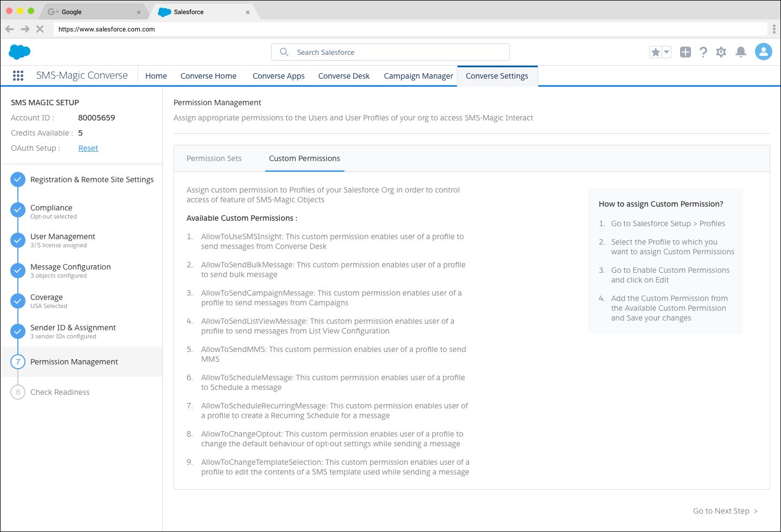The height and width of the screenshot is (532, 781).
Task: Click the AllowToSendBulkMessage permission entry
Action: pyautogui.click(x=334, y=270)
